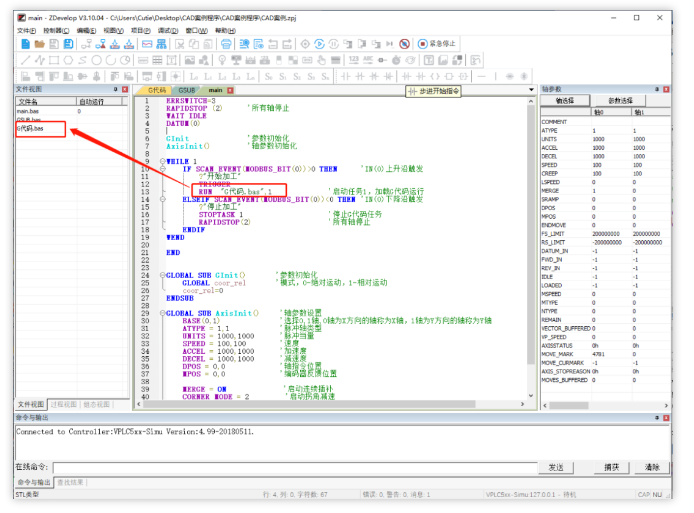Click the 参数选择 button
The height and width of the screenshot is (513, 694).
pos(620,100)
